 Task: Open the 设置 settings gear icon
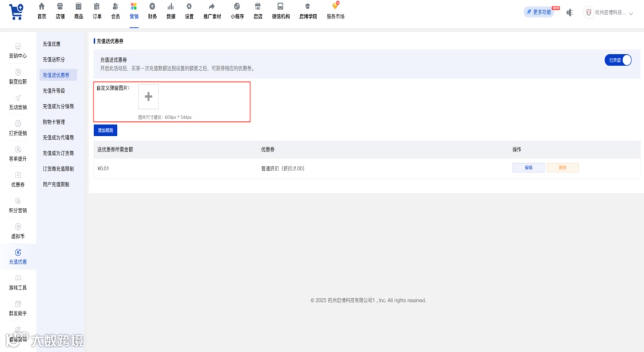(189, 7)
